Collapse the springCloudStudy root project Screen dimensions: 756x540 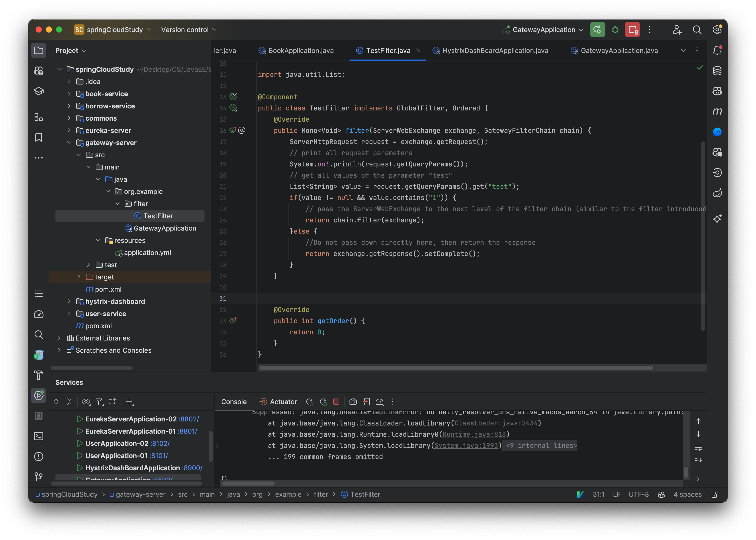[x=59, y=69]
